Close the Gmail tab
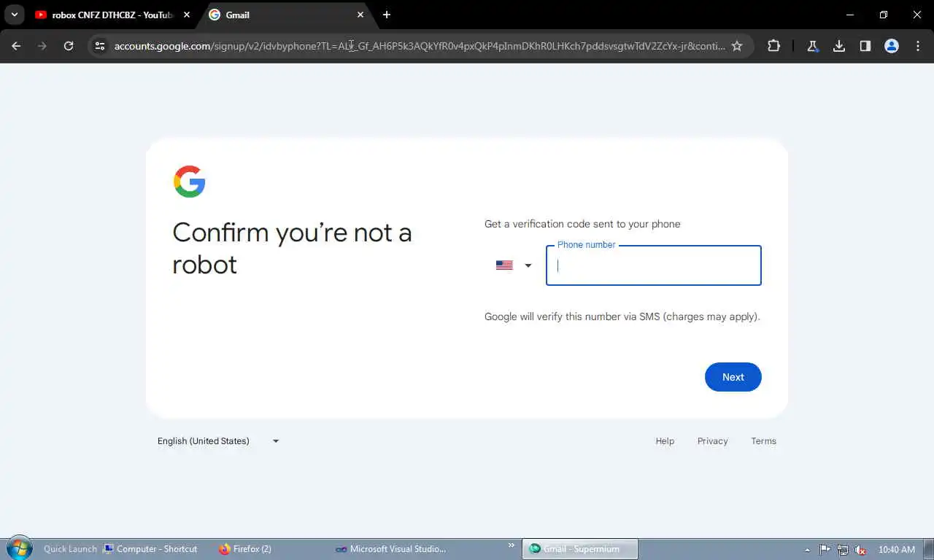The width and height of the screenshot is (934, 560). coord(360,15)
